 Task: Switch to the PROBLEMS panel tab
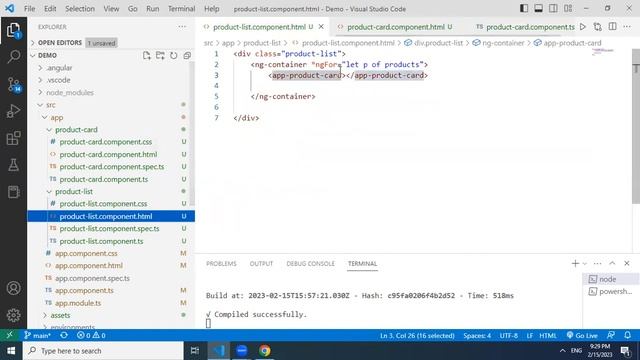[221, 264]
